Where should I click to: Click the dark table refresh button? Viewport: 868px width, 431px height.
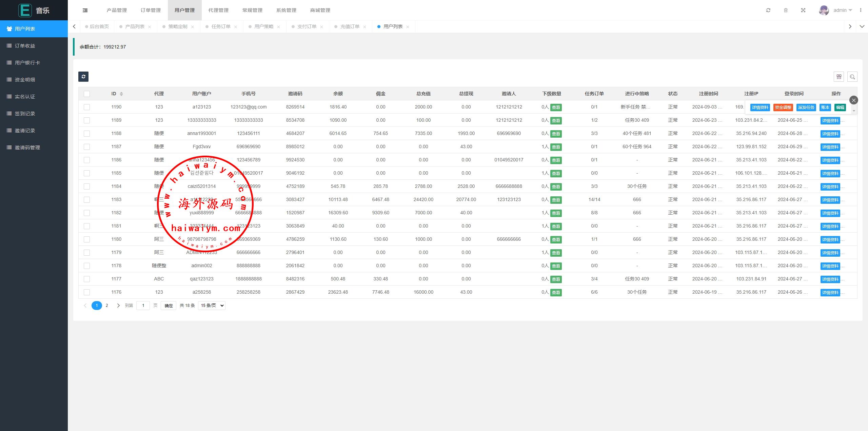click(x=83, y=77)
